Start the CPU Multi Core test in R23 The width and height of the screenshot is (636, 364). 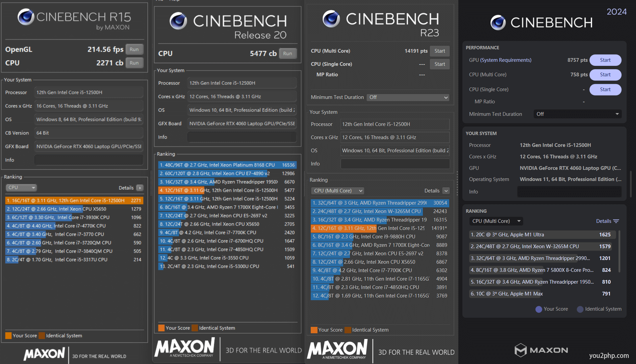(440, 51)
